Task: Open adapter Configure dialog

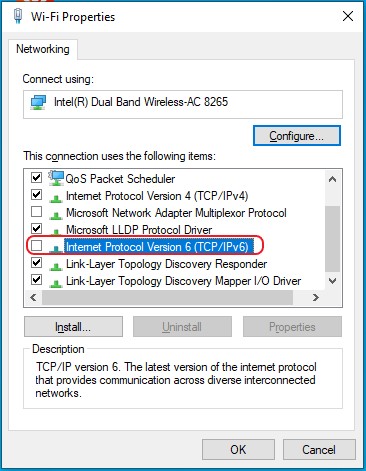Action: pyautogui.click(x=297, y=136)
